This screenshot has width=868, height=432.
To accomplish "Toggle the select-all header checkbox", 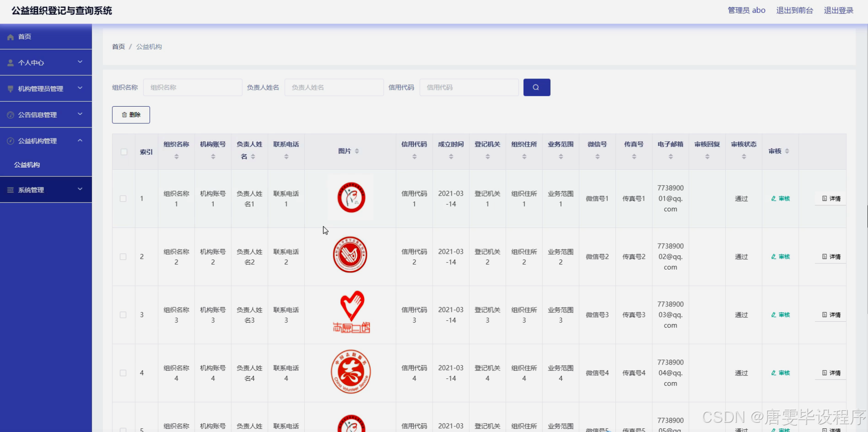I will tap(124, 152).
